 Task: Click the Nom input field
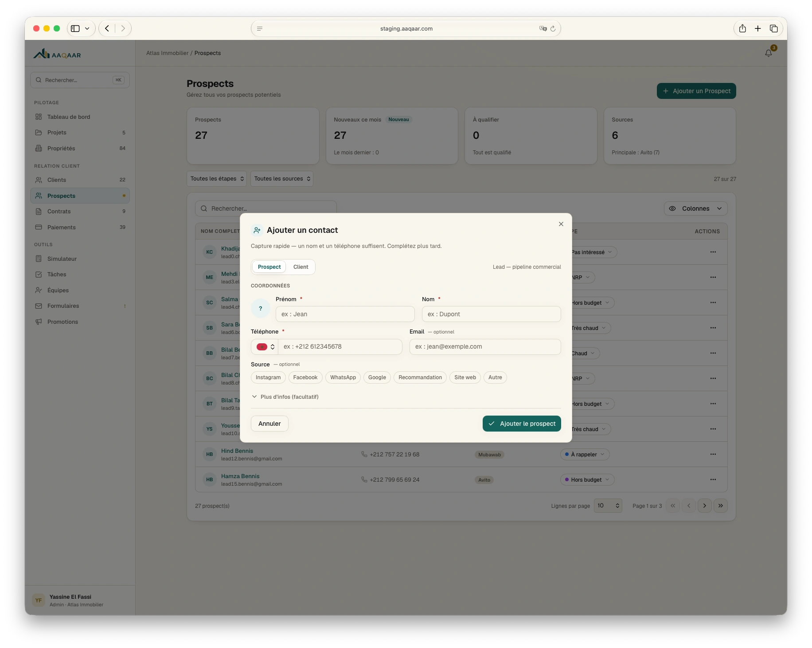491,314
